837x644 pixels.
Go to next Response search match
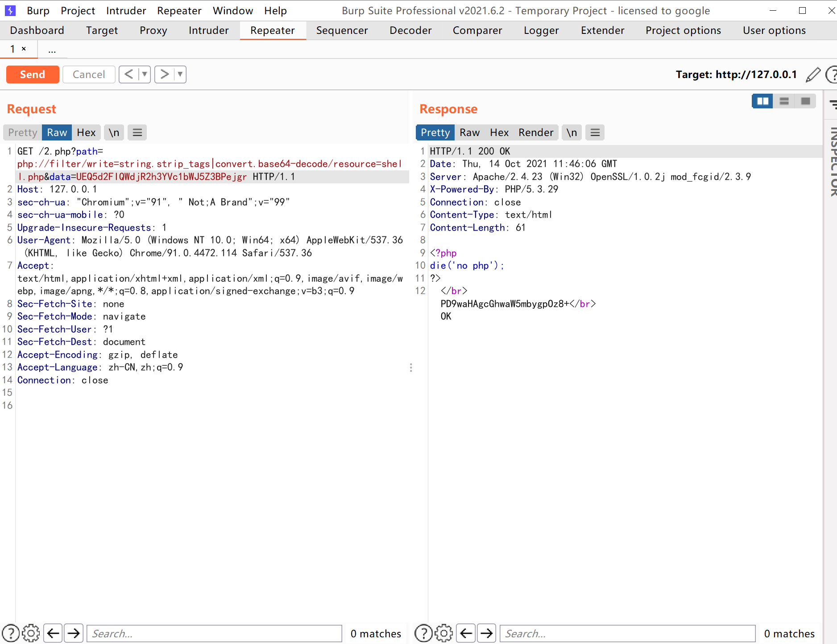click(x=487, y=633)
